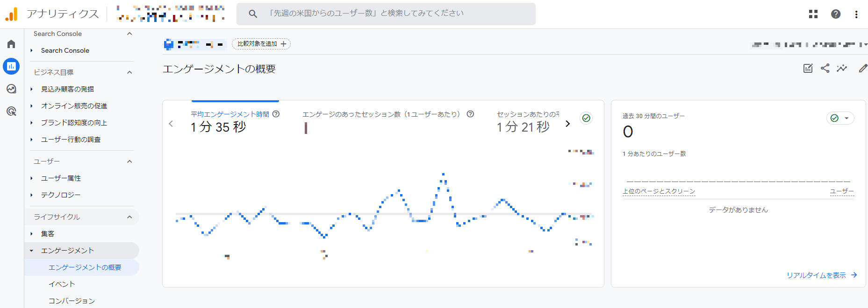Expand the Search Console tree item
Viewport: 868px width, 308px height.
coord(31,50)
